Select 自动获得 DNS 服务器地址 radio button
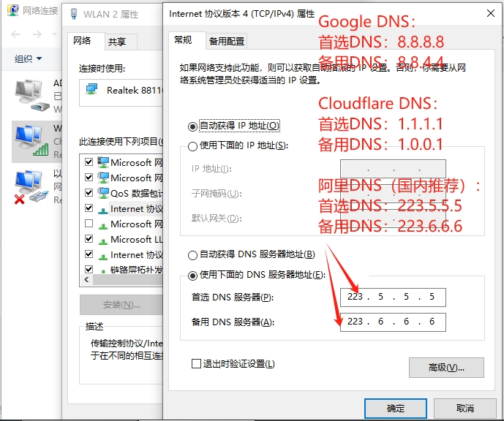This screenshot has height=421, width=504. (x=193, y=255)
